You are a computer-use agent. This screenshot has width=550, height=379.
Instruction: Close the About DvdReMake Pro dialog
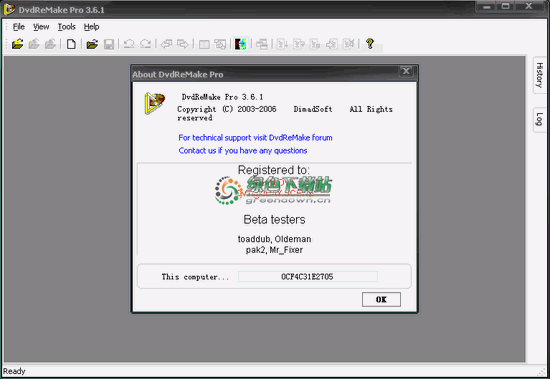406,71
